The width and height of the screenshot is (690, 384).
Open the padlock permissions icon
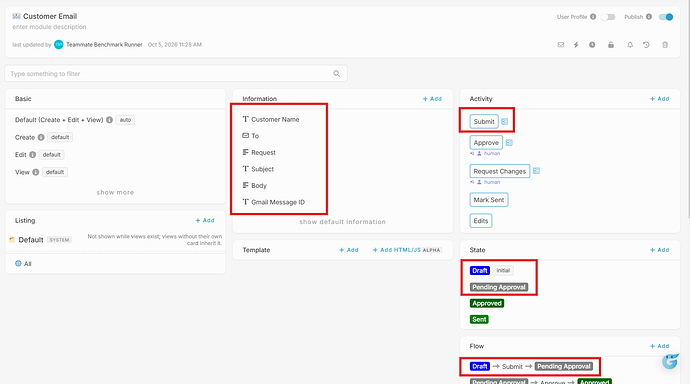[x=611, y=45]
